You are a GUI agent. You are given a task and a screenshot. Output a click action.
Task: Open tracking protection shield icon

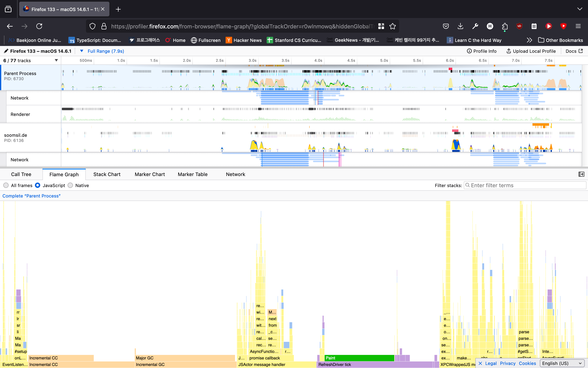pyautogui.click(x=92, y=26)
